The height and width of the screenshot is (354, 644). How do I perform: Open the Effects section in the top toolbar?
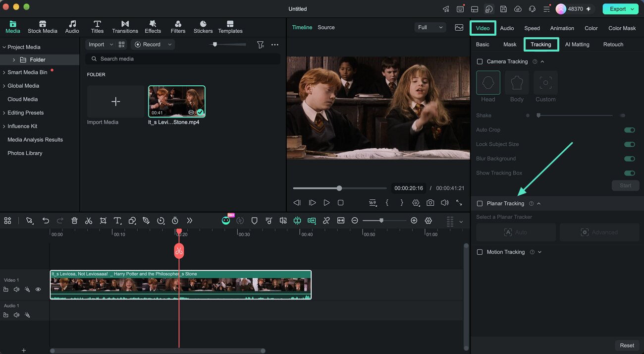pos(153,27)
